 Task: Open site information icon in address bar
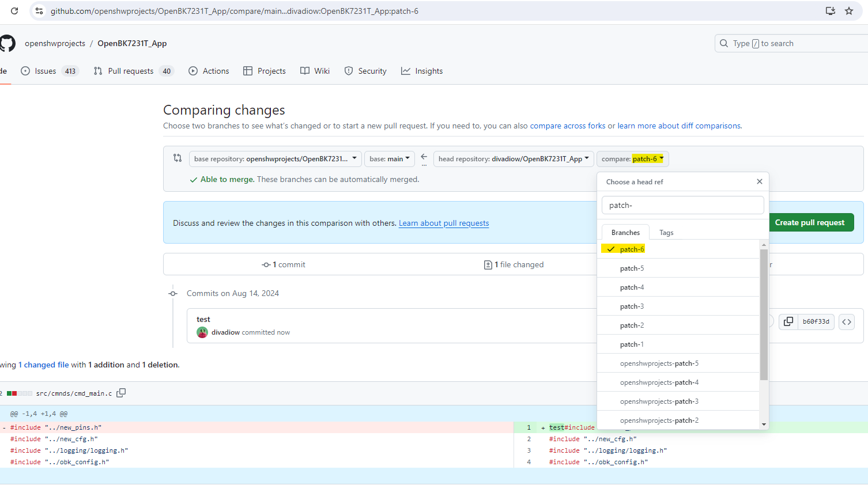[x=39, y=11]
